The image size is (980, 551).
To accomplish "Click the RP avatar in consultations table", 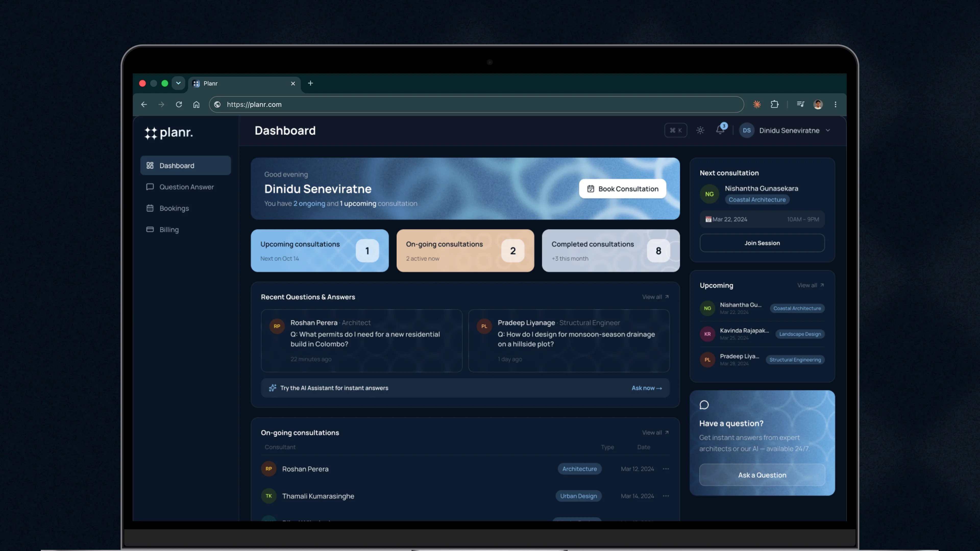I will [268, 469].
